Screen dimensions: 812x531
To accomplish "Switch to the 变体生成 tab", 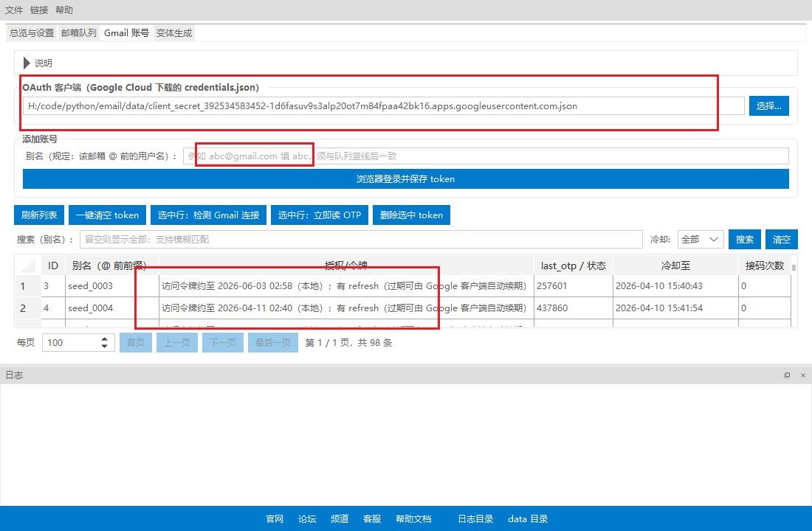I will pyautogui.click(x=174, y=33).
